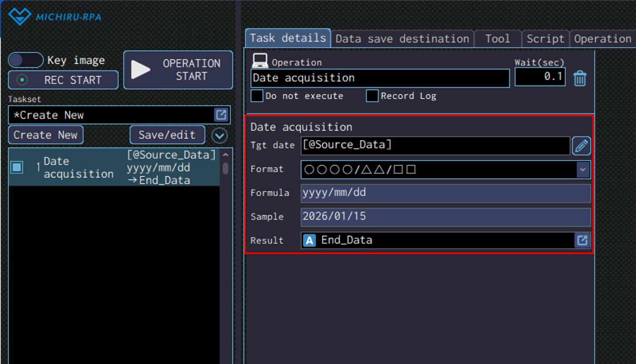Switch to the Data save destination tab

402,39
